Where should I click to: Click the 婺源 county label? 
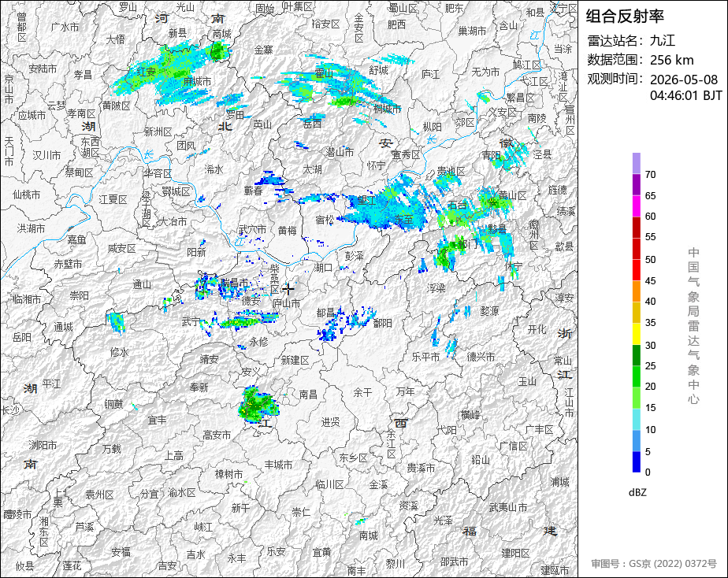click(489, 311)
